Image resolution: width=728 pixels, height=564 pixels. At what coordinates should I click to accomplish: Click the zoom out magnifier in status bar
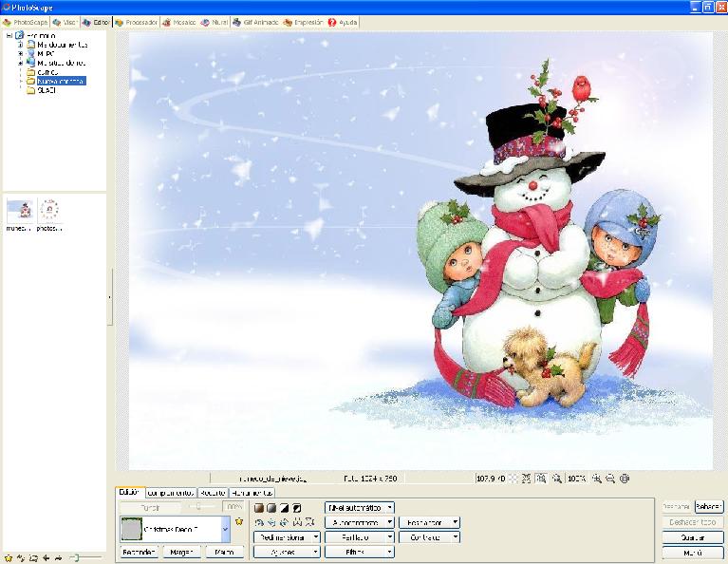coord(611,479)
